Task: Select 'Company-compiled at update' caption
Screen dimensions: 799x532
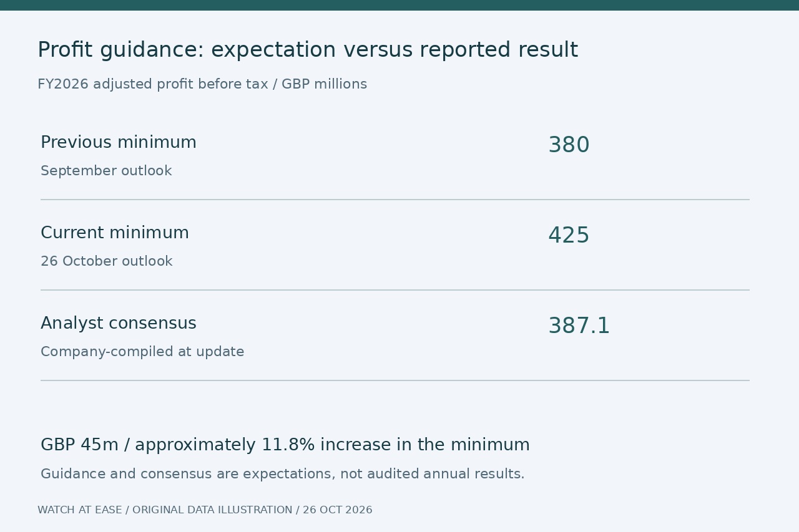Action: 142,352
